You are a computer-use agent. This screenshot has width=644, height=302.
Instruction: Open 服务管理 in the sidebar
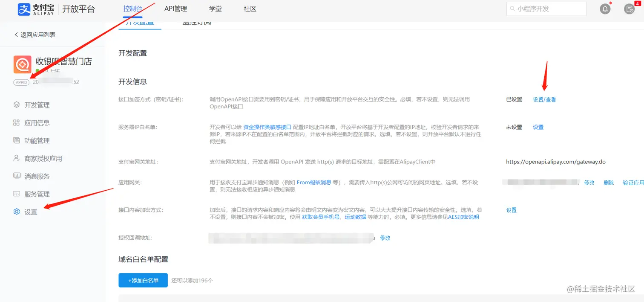pyautogui.click(x=37, y=194)
